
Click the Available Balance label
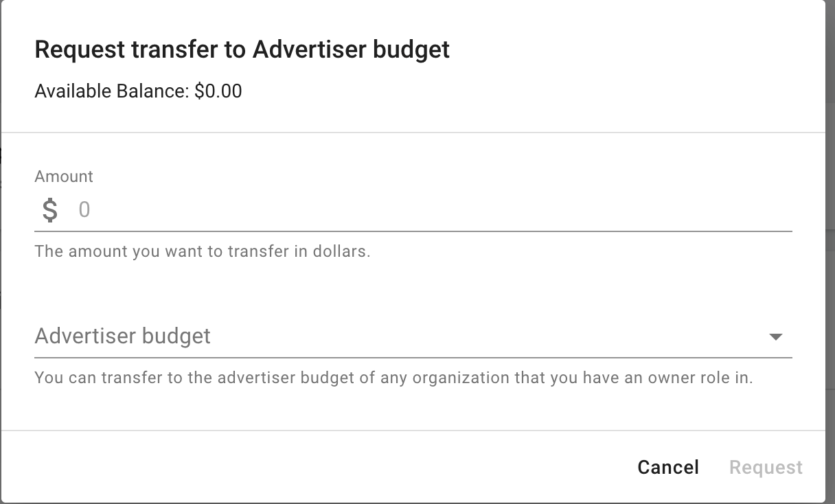(112, 91)
